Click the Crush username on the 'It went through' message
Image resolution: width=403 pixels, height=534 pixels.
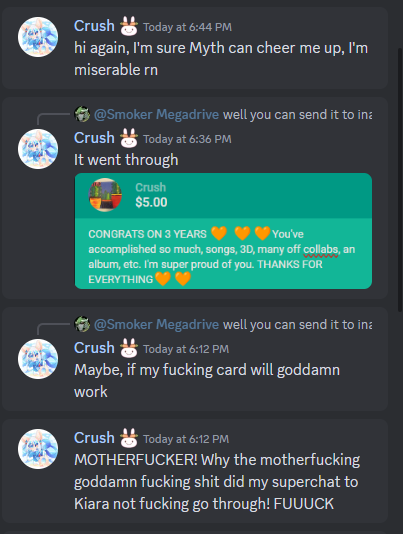[x=94, y=138]
